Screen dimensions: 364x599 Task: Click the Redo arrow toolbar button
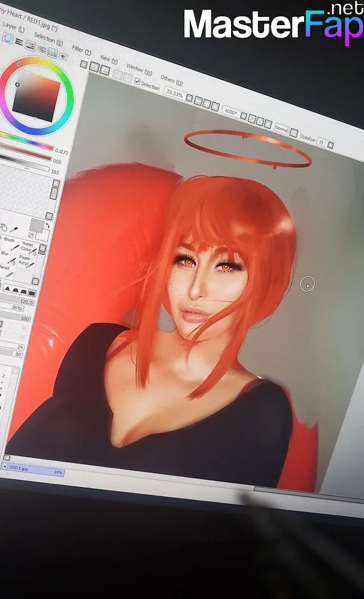click(104, 70)
